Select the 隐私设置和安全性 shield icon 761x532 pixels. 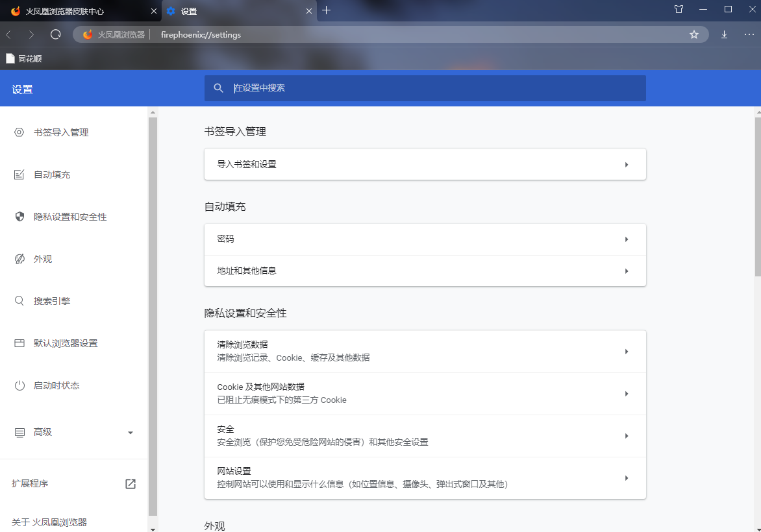pyautogui.click(x=19, y=216)
